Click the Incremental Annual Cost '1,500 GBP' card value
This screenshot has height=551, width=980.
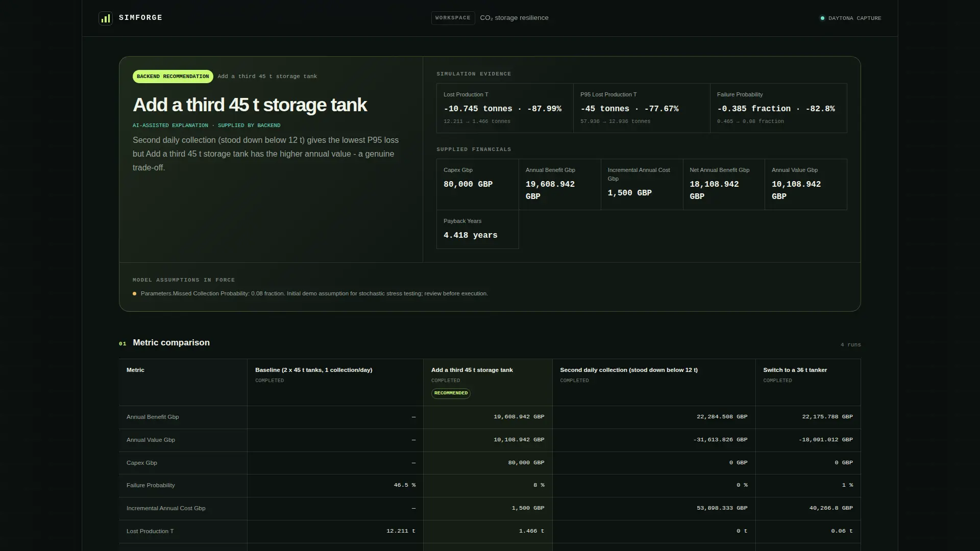[629, 193]
